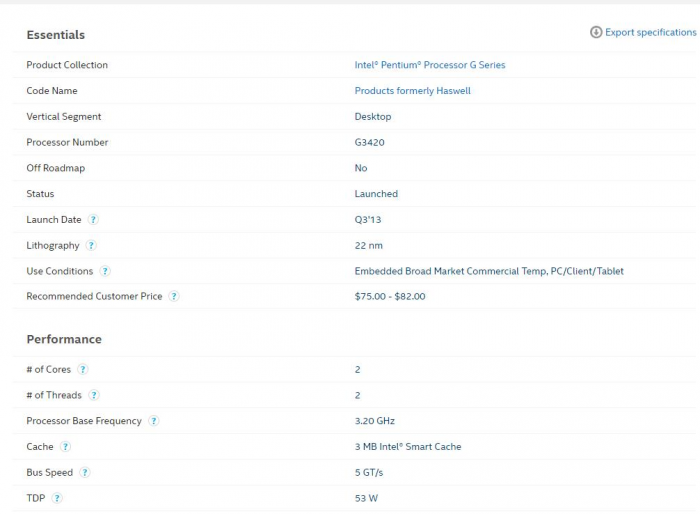Open the Use Conditions help tooltip icon

pyautogui.click(x=105, y=271)
